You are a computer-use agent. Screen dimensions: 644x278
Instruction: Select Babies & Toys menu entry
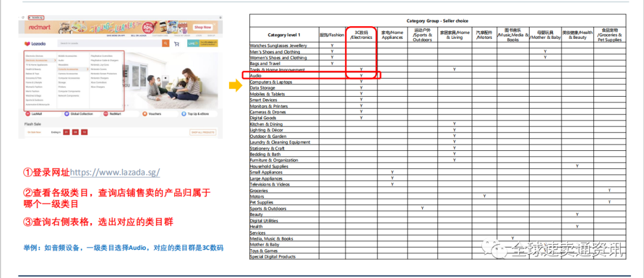[x=32, y=73]
